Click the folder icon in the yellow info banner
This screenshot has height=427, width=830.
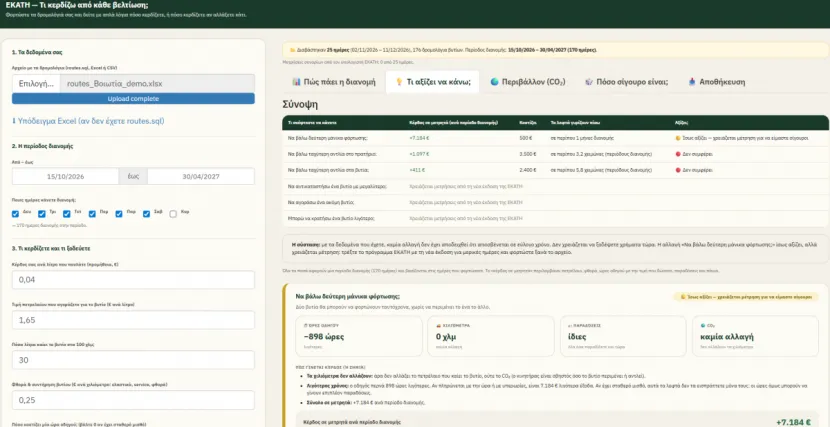(292, 50)
